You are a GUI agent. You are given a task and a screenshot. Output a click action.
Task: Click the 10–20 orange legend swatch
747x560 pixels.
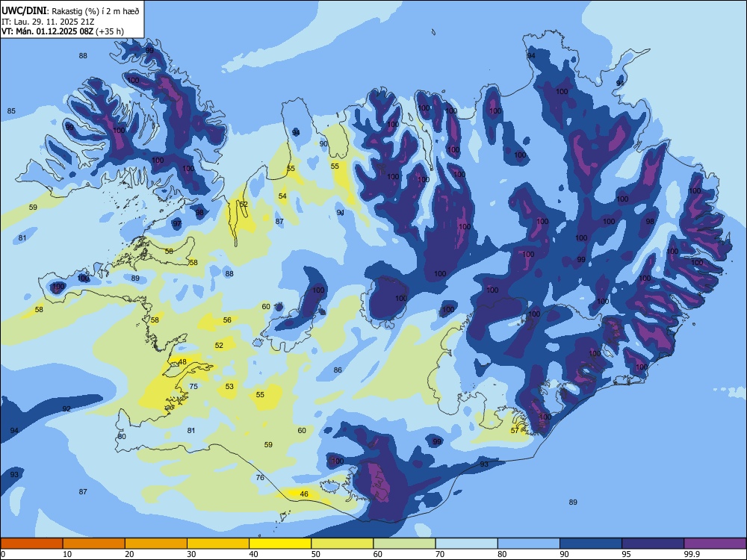tap(94, 544)
